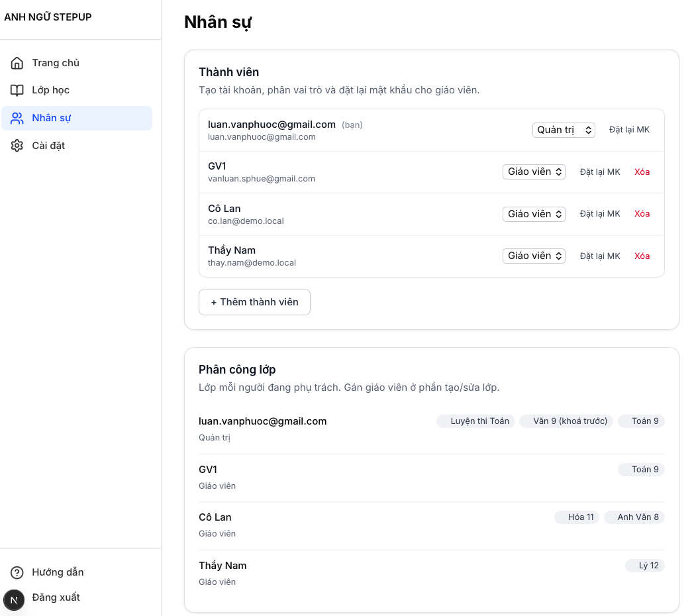Click Đăng xuất to log out
Screen dimensions: 696x616
(56, 597)
